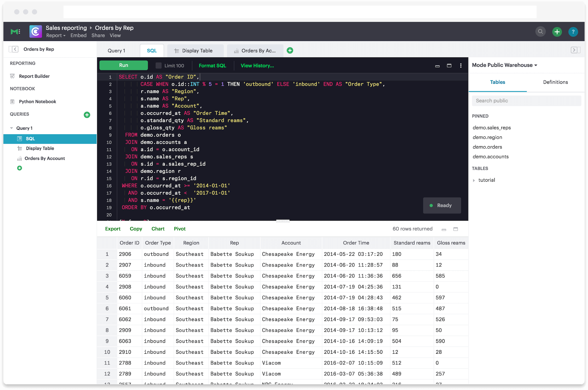Click the Search public input field
Image resolution: width=588 pixels, height=390 pixels.
tap(526, 100)
